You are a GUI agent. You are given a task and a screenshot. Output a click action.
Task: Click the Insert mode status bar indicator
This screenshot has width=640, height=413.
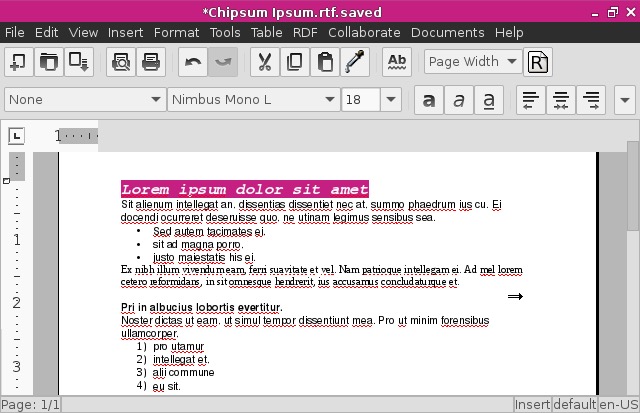531,405
